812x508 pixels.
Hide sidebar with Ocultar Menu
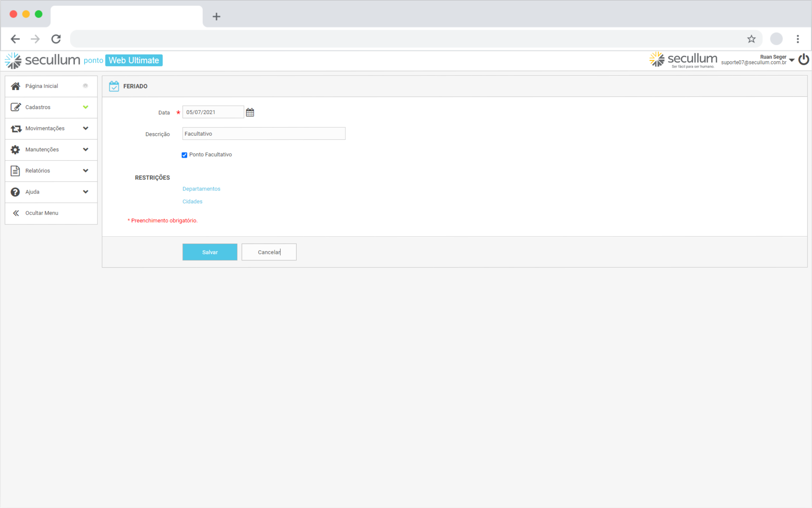(41, 213)
